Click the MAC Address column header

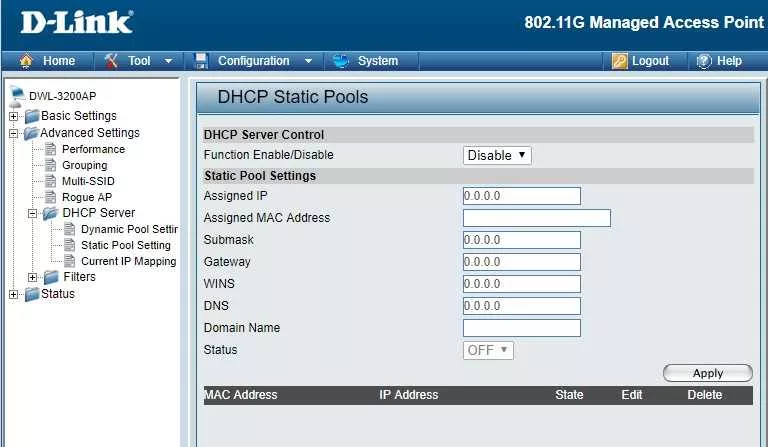240,395
